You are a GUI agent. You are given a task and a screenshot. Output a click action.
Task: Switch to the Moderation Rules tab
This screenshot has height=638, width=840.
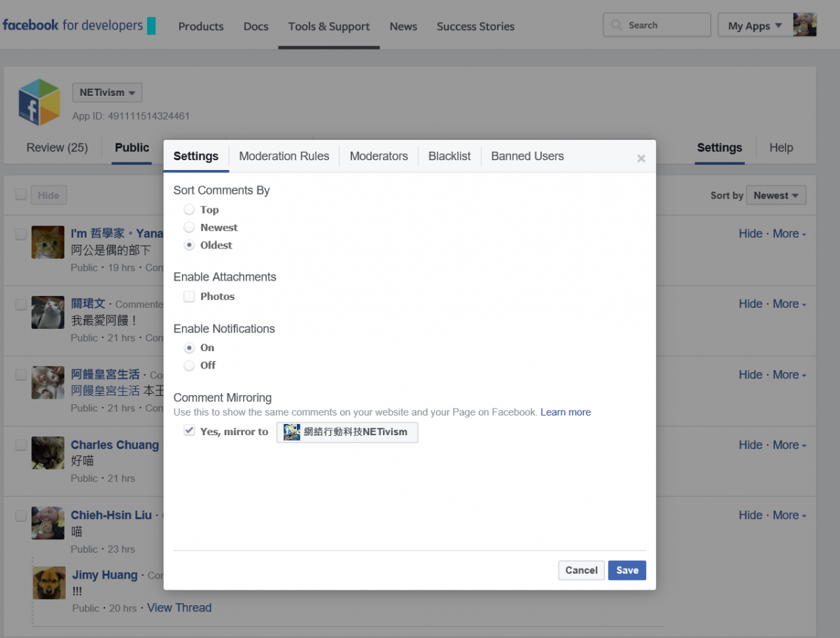coord(283,156)
